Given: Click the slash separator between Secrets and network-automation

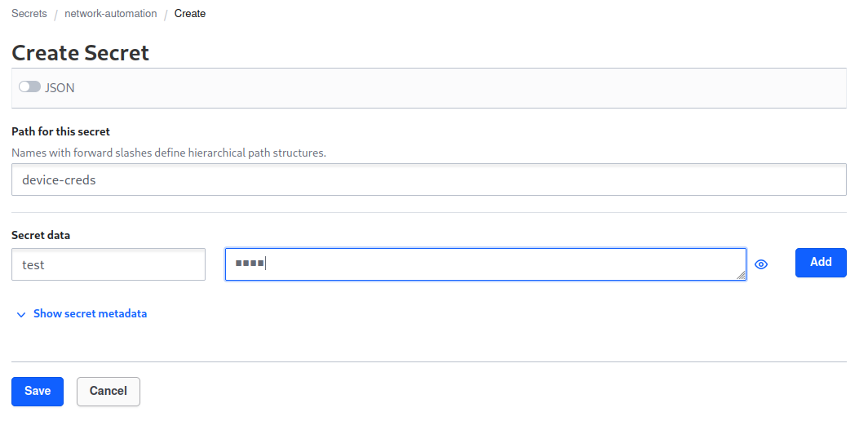Looking at the screenshot, I should point(55,14).
